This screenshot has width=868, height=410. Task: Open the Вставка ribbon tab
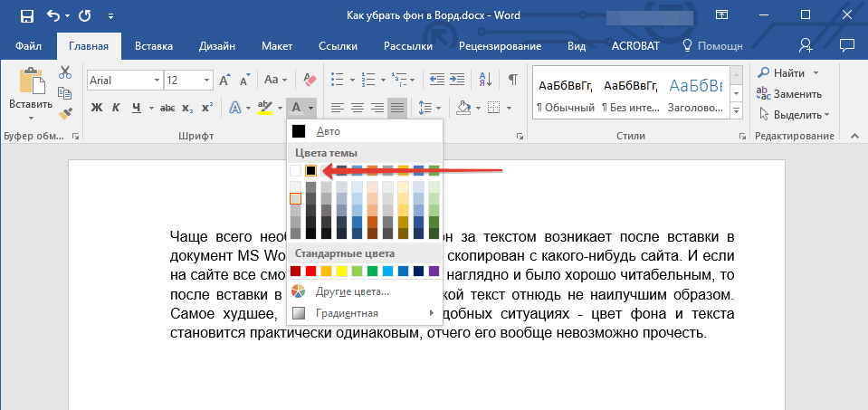pyautogui.click(x=154, y=45)
